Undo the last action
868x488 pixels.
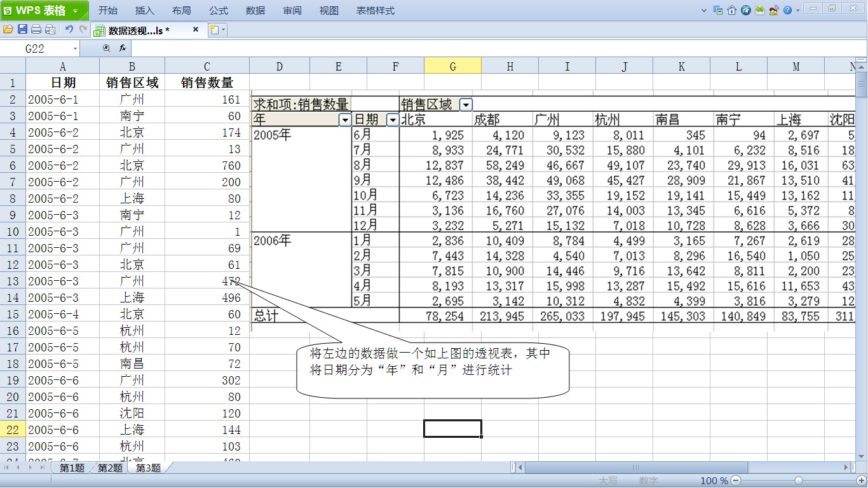point(69,29)
